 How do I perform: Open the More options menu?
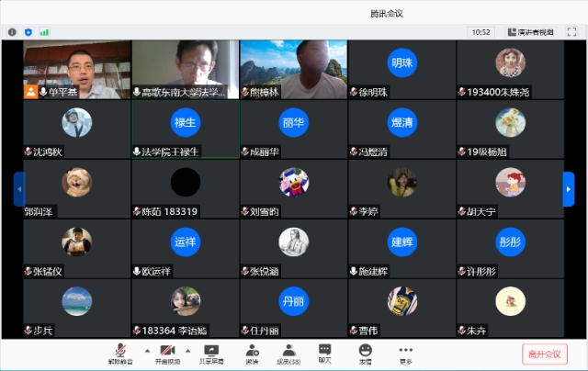tap(405, 352)
